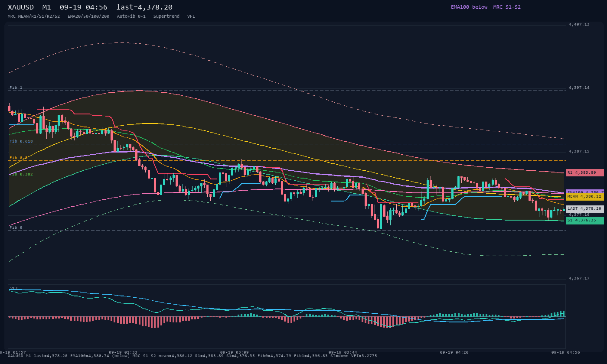Click the LAST 4,378.20 price tag
The image size is (607, 364).
click(x=585, y=208)
